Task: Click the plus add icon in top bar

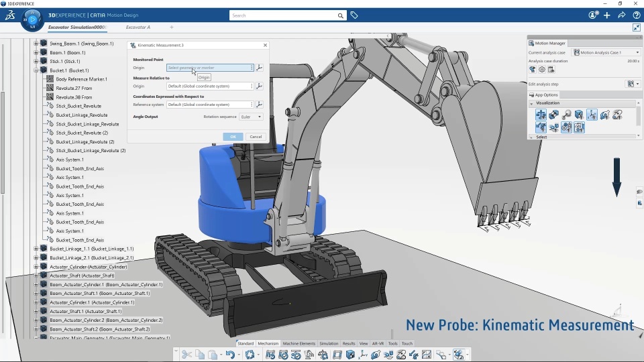Action: tap(607, 15)
